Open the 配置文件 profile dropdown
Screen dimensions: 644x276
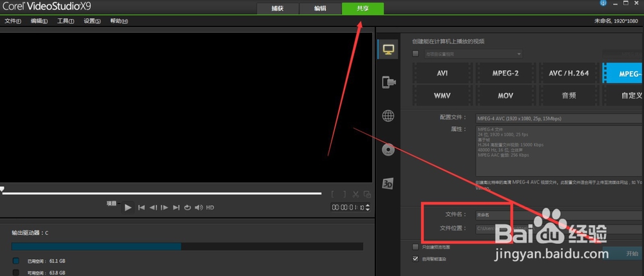point(560,118)
